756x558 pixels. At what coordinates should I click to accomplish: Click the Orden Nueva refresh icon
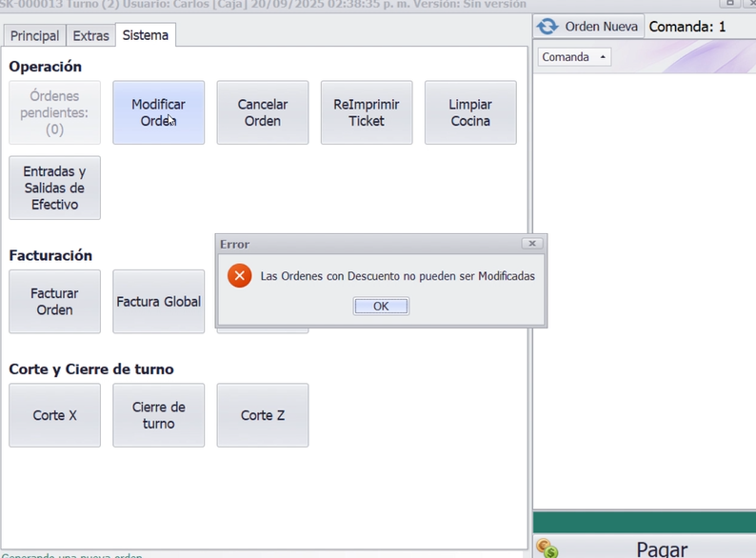click(547, 27)
